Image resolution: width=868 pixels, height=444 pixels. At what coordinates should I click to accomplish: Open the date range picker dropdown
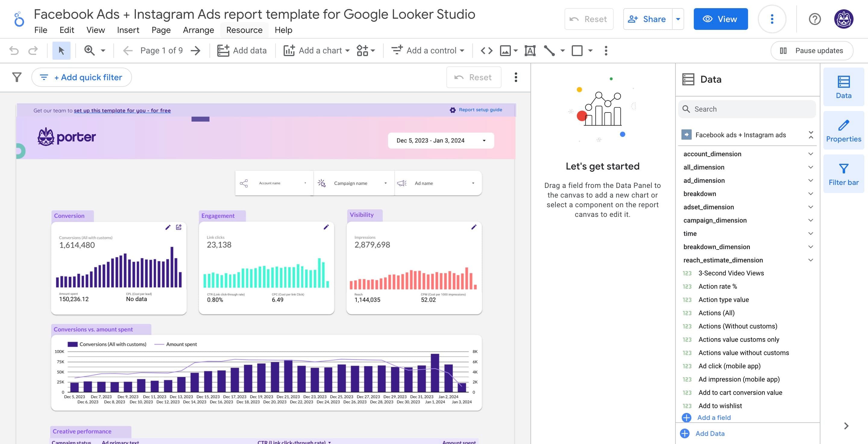click(x=441, y=141)
